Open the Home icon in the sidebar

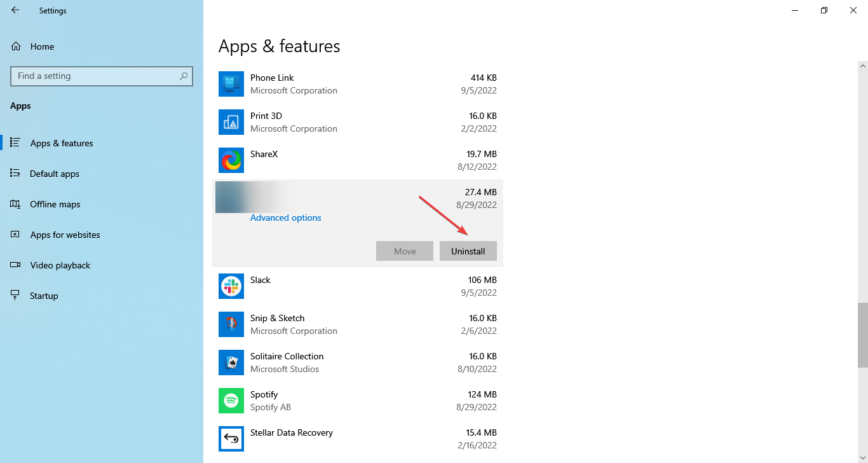point(16,46)
